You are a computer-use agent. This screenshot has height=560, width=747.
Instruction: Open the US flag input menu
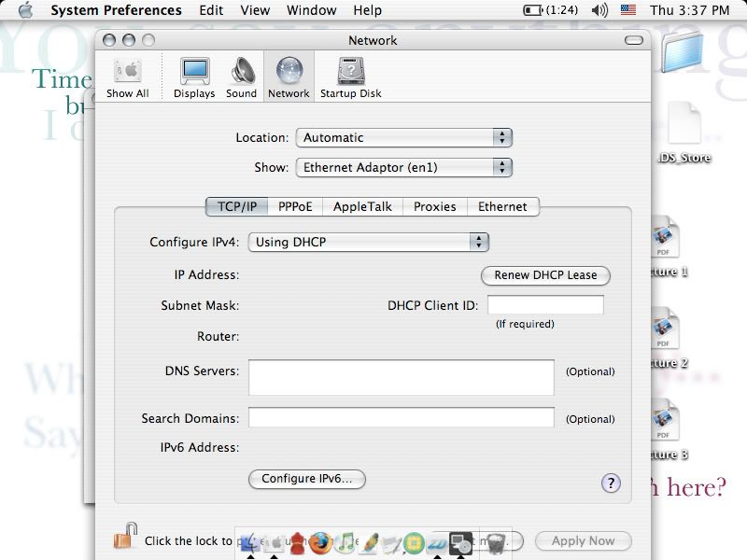click(x=628, y=9)
